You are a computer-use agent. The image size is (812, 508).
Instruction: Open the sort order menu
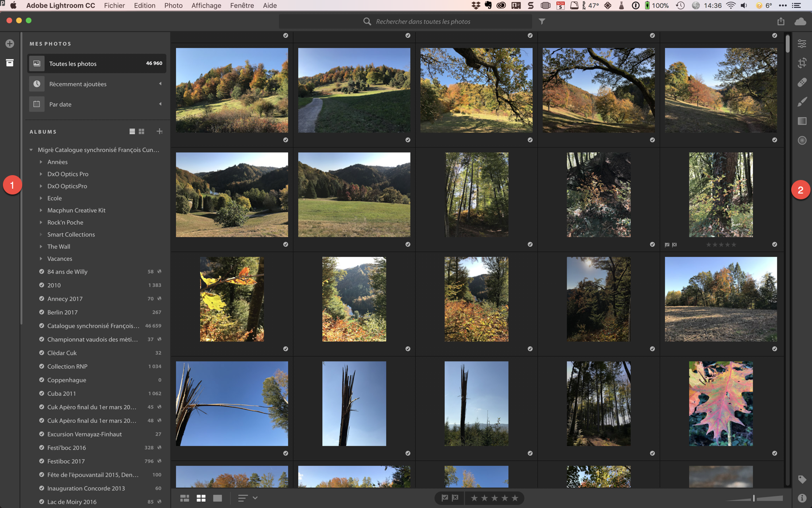(248, 498)
